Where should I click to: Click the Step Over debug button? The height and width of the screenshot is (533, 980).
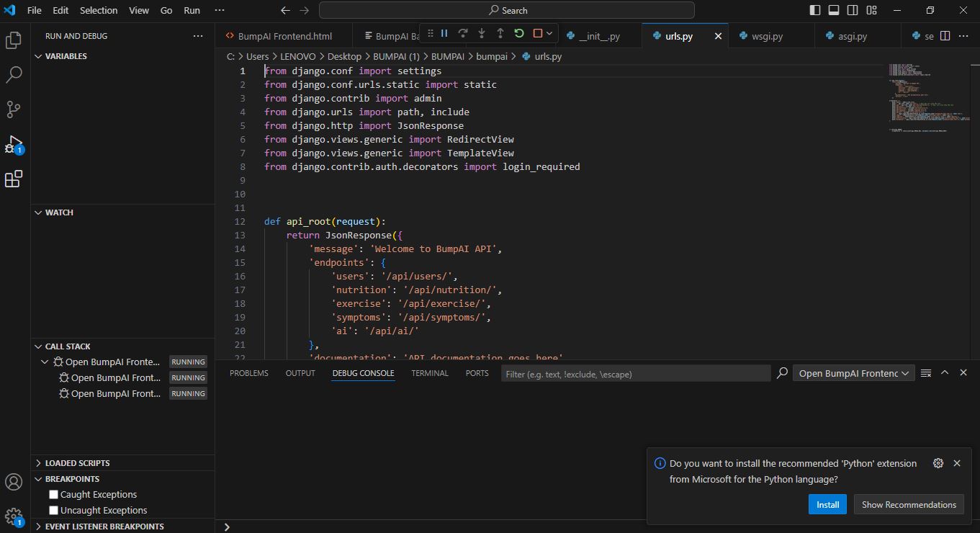(463, 33)
